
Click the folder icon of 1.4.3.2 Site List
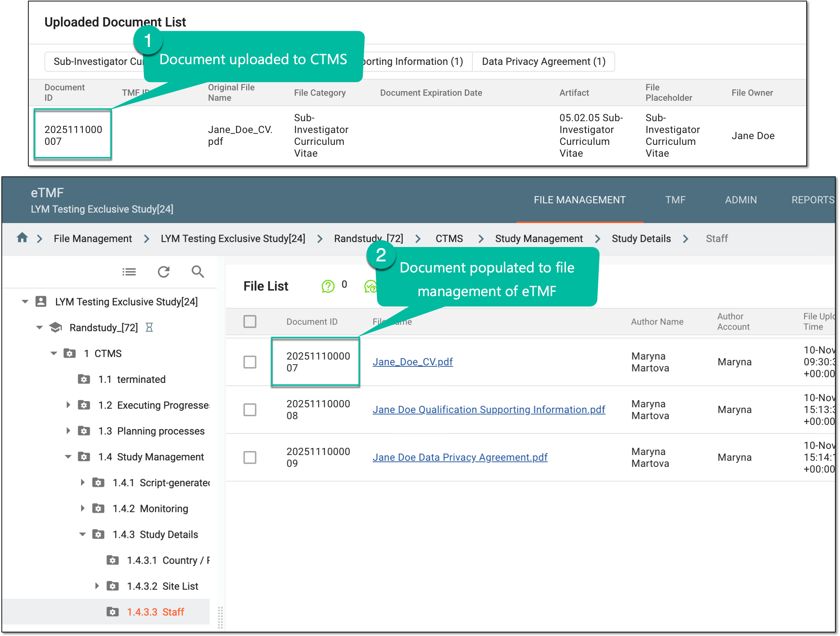(113, 586)
